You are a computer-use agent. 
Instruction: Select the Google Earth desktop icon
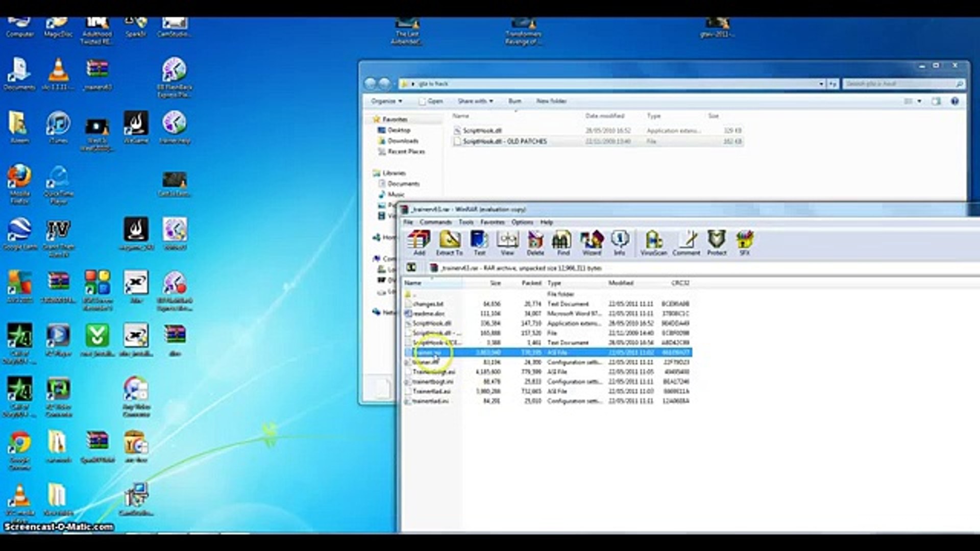[x=19, y=234]
